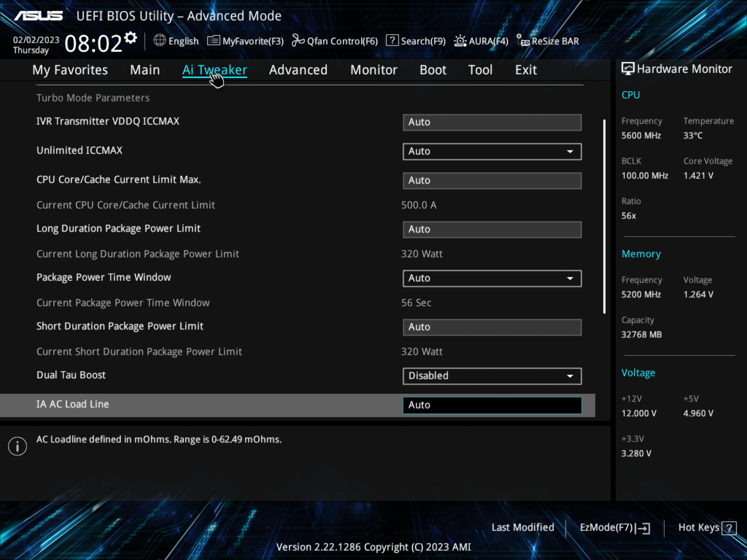Go to the Monitor tab
The height and width of the screenshot is (560, 747).
click(374, 70)
